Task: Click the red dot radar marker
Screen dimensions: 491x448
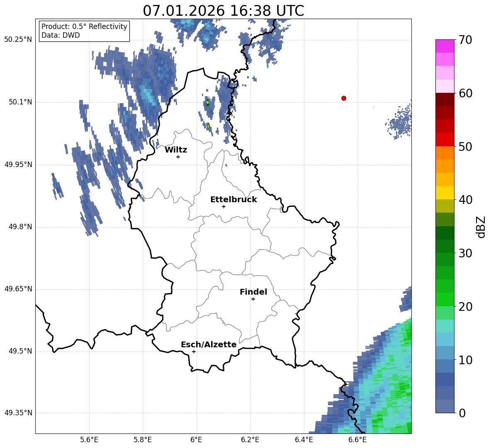Action: coord(344,98)
